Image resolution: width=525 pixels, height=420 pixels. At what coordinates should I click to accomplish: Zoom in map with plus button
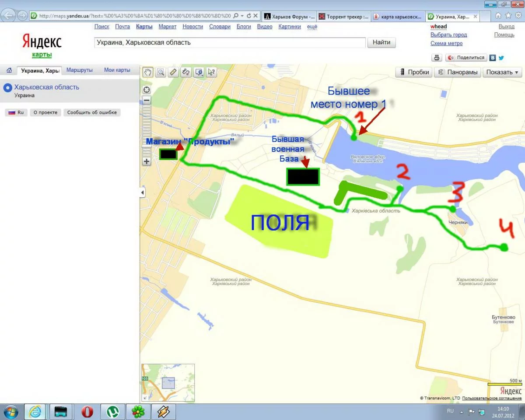[x=147, y=161]
